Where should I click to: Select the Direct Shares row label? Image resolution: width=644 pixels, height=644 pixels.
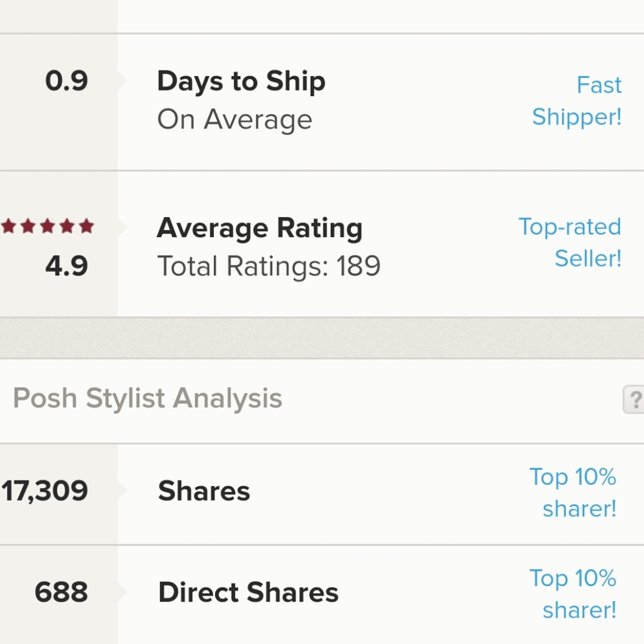249,593
